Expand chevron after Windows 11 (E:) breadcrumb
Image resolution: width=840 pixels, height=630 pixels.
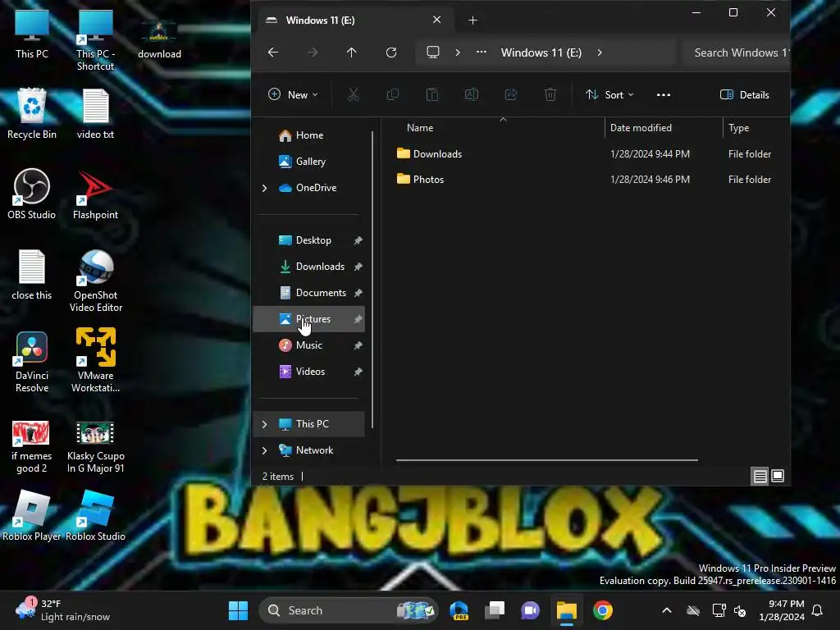click(x=600, y=52)
